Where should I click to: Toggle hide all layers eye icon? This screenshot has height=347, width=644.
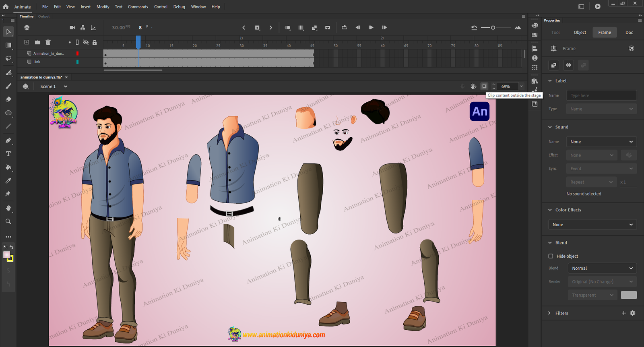pos(86,42)
